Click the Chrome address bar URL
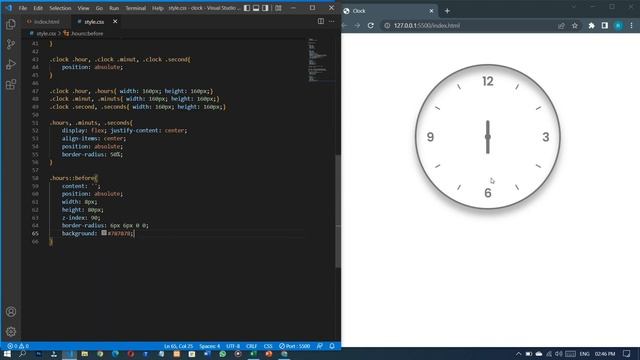The image size is (640, 360). (427, 25)
